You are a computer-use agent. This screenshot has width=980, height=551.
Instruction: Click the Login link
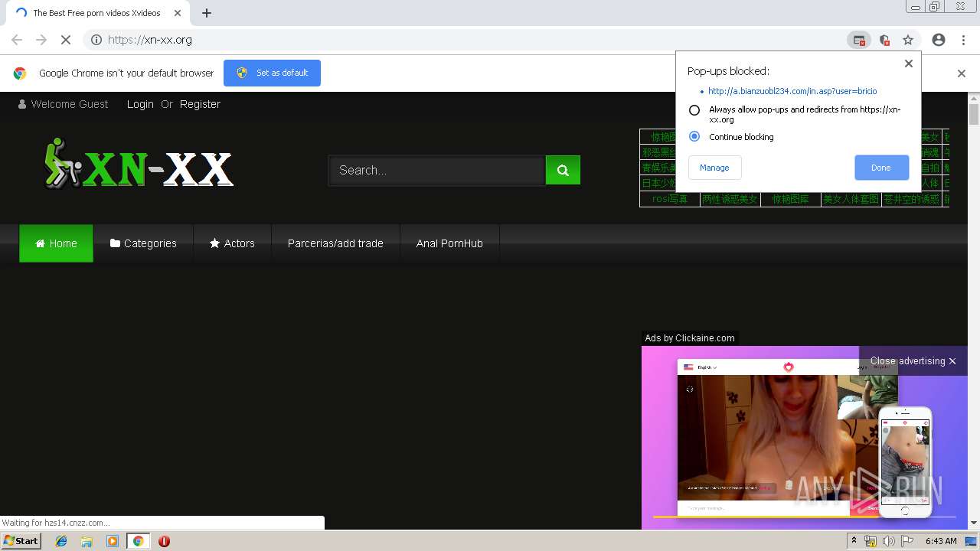coord(140,104)
